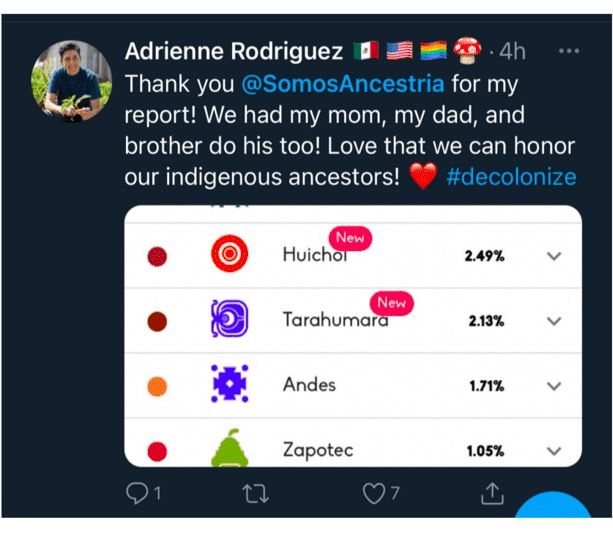Open the @SomosAncestria mention link
The width and height of the screenshot is (613, 536).
click(343, 84)
